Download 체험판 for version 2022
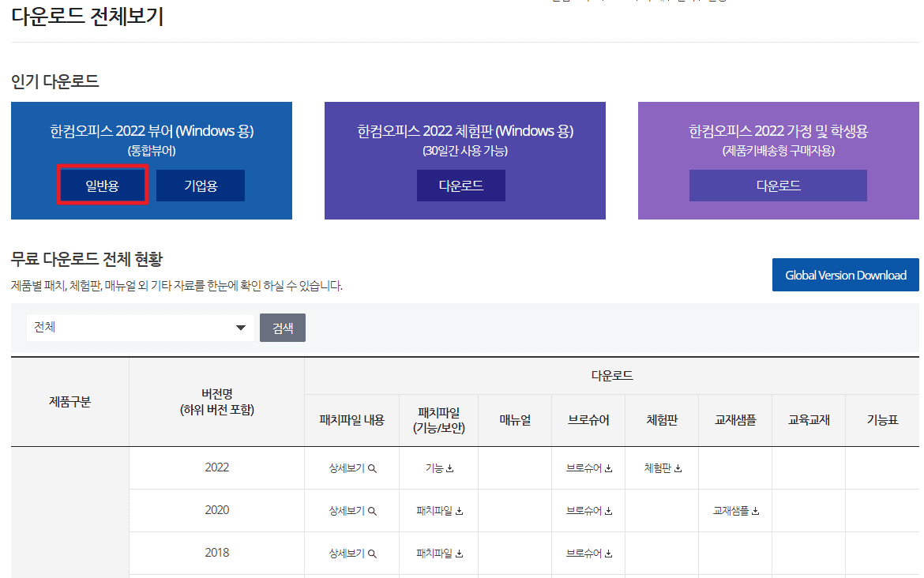The width and height of the screenshot is (924, 578). coord(663,468)
